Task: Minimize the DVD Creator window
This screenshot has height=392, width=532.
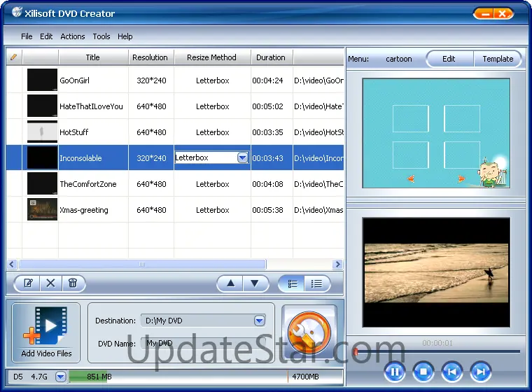Action: point(485,13)
